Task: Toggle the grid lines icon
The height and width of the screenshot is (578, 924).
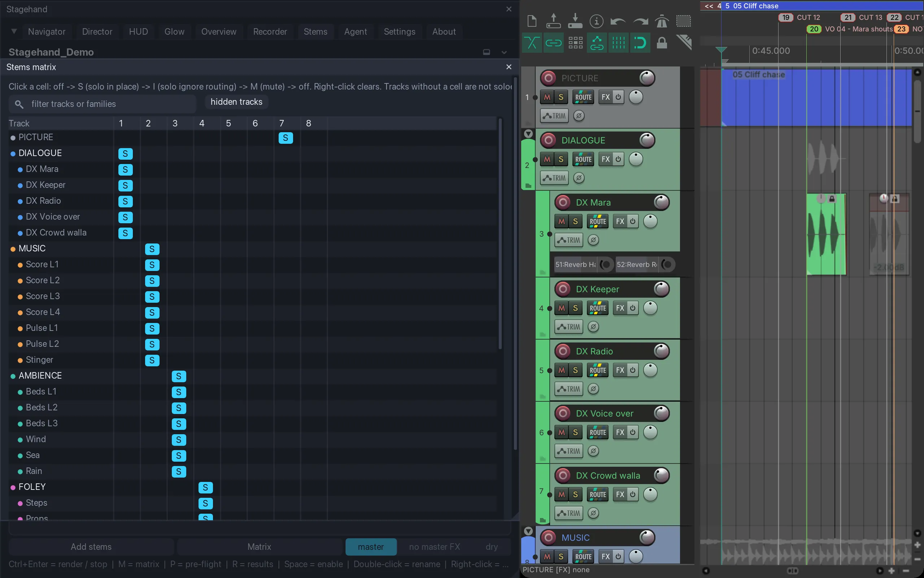Action: tap(619, 43)
